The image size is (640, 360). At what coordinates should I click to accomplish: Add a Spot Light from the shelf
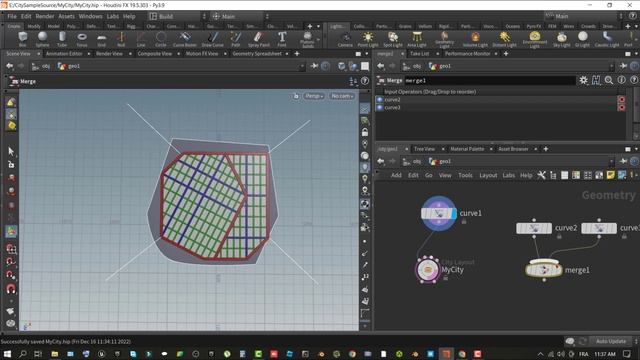click(393, 40)
